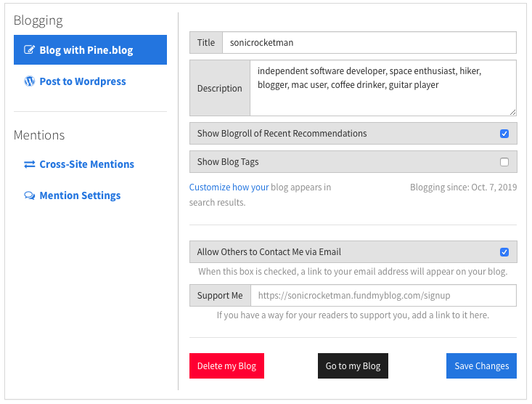Uncheck Allow Others to Contact Me via Email
Image resolution: width=532 pixels, height=404 pixels.
click(x=504, y=252)
